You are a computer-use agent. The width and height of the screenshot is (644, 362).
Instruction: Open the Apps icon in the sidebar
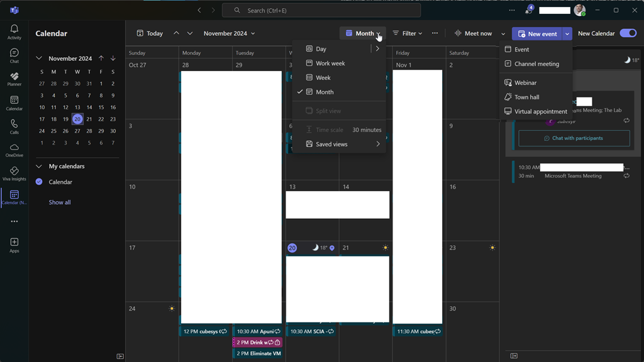(x=14, y=245)
